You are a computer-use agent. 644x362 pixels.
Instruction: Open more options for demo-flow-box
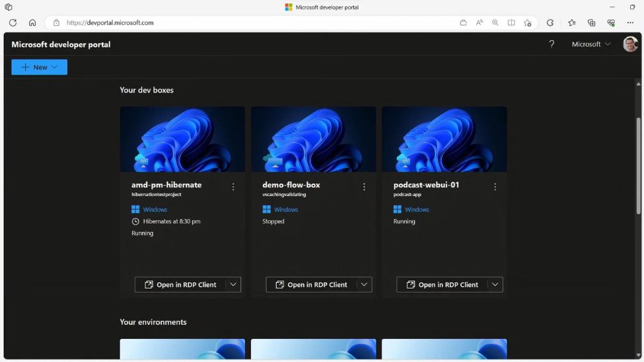point(364,187)
